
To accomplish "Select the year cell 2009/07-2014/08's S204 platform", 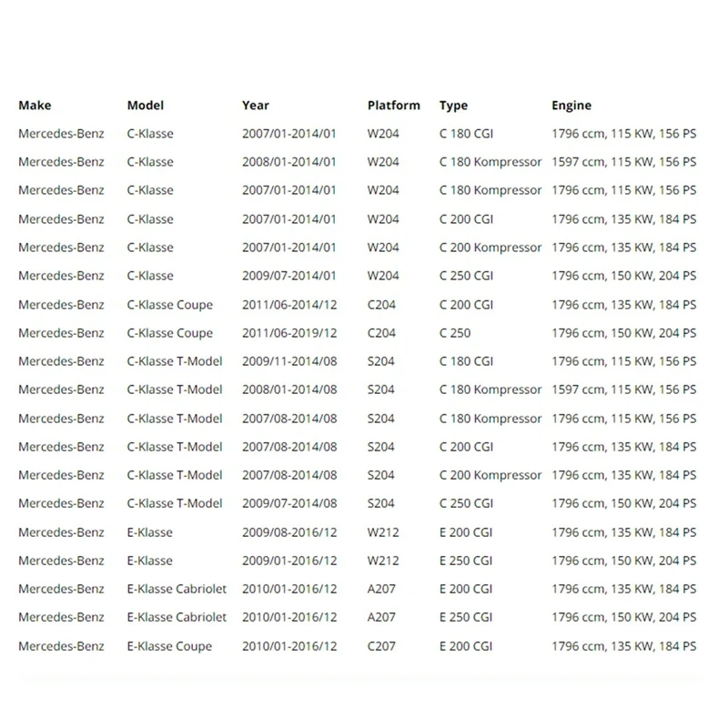I will [381, 503].
